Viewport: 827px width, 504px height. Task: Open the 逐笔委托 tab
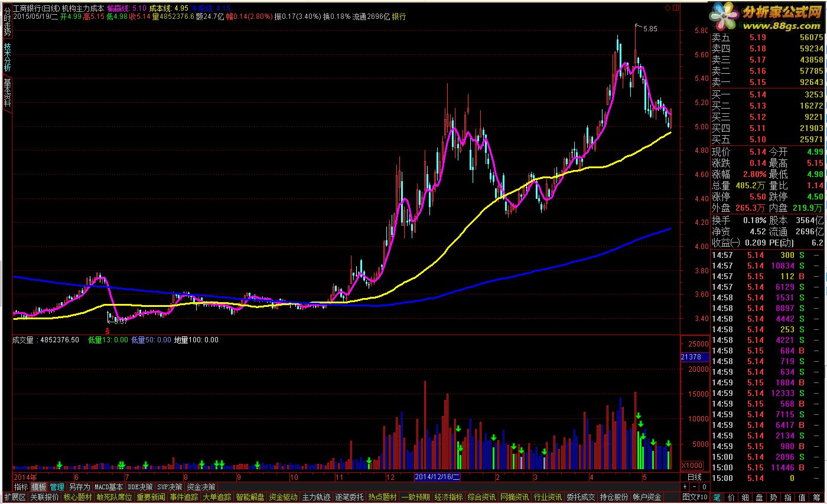coord(349,497)
